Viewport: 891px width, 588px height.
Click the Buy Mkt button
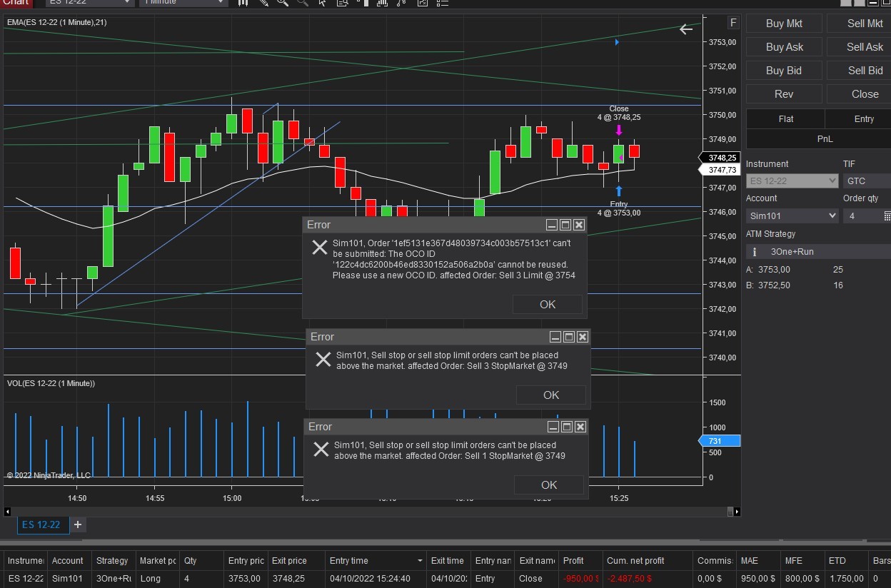(x=784, y=24)
